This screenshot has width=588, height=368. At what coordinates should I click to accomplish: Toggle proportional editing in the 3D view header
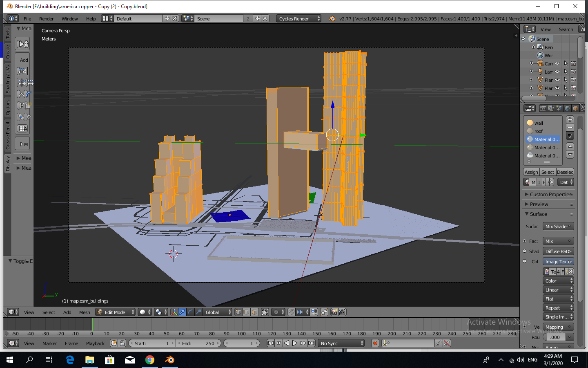[x=276, y=312]
